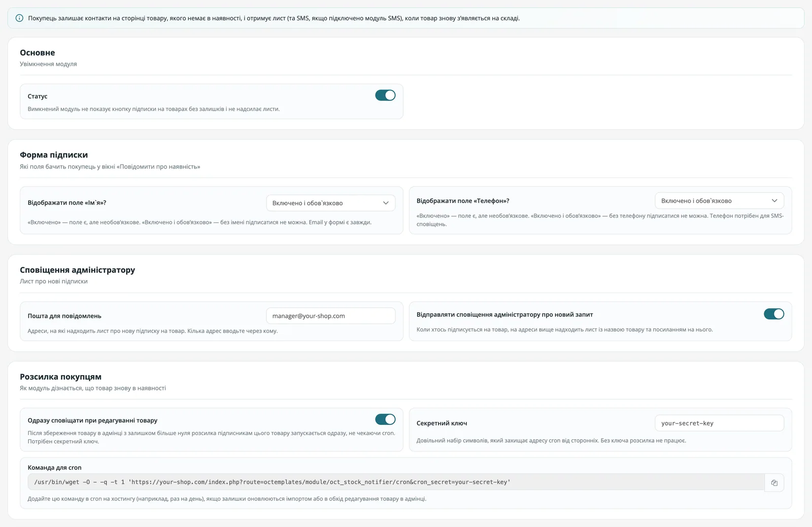
Task: Click the hint starting «Додайте цю команду в cron»
Action: point(227,499)
